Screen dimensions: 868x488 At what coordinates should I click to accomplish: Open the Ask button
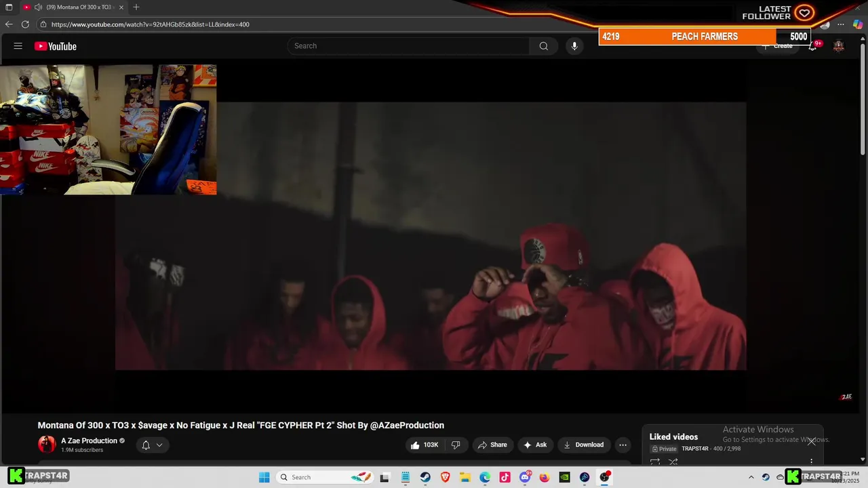point(535,445)
